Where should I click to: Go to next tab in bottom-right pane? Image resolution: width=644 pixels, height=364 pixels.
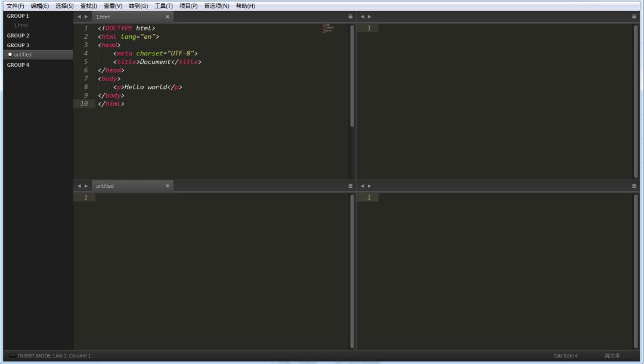369,186
